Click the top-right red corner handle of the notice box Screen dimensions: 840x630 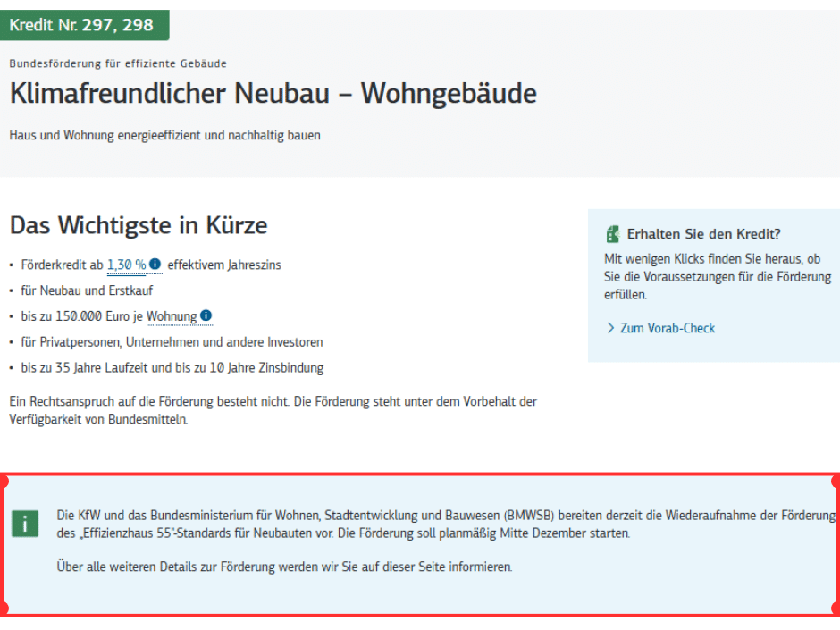click(836, 480)
